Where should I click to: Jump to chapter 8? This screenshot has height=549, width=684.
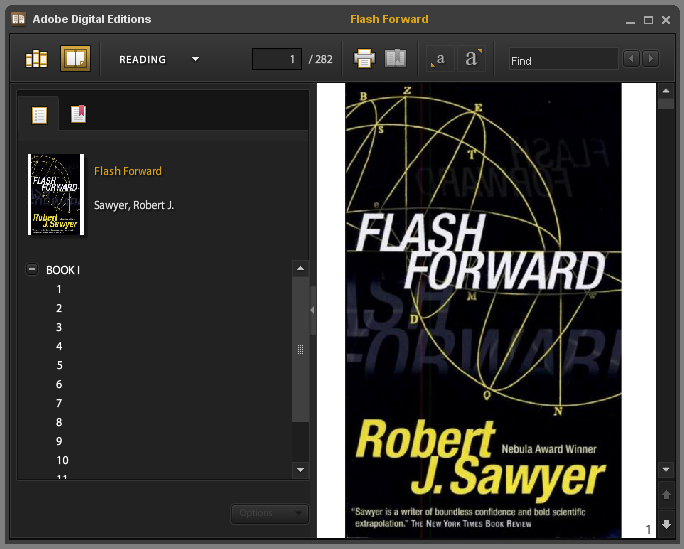59,422
